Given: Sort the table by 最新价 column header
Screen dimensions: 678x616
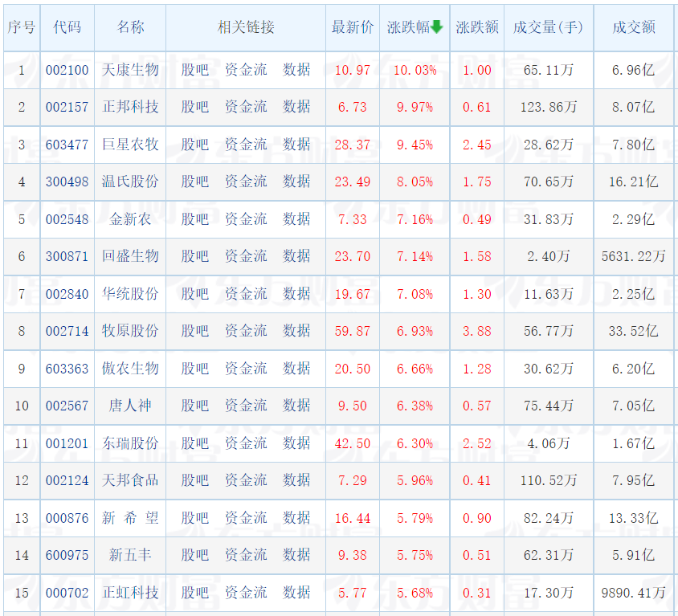Looking at the screenshot, I should click(352, 27).
